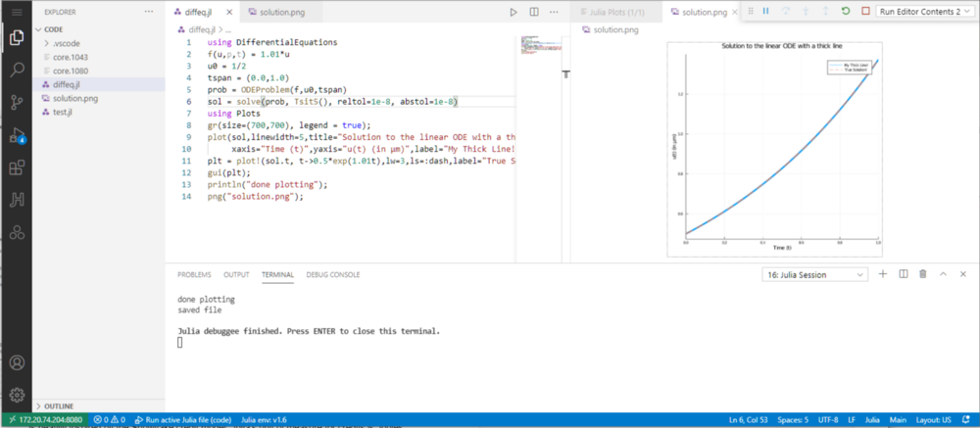
Task: Maximize the panel with chevron up
Action: 943,274
